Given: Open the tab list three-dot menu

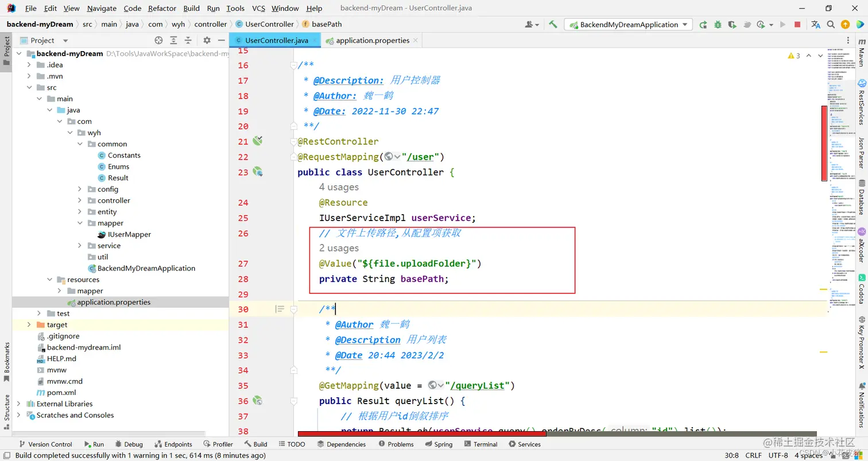Looking at the screenshot, I should coord(848,41).
